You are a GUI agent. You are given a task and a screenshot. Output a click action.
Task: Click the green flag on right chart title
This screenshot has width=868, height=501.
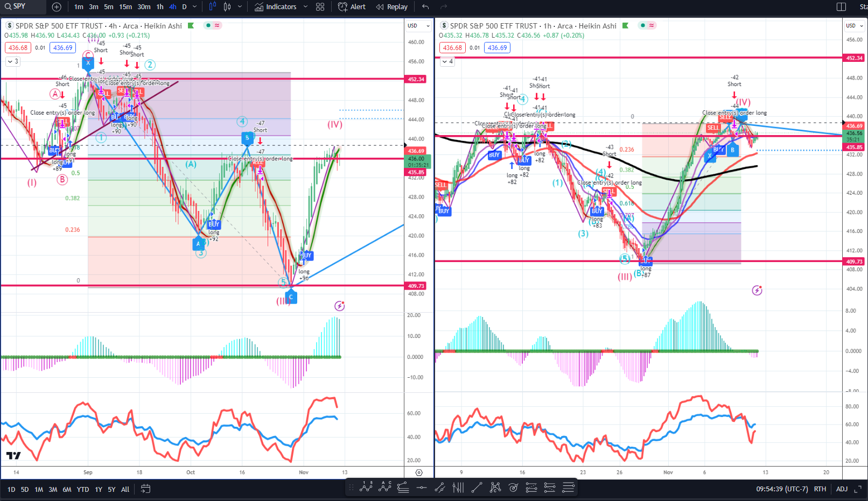tap(625, 25)
